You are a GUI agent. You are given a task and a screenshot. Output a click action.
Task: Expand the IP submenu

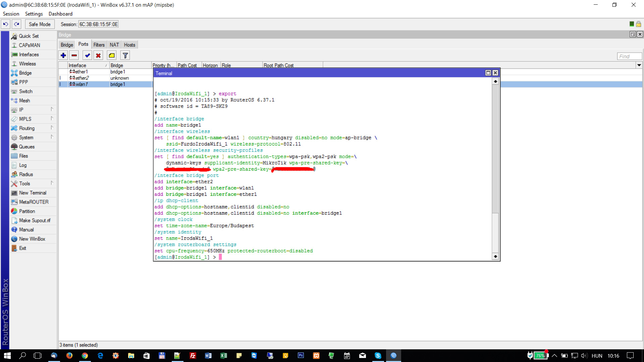(x=52, y=109)
